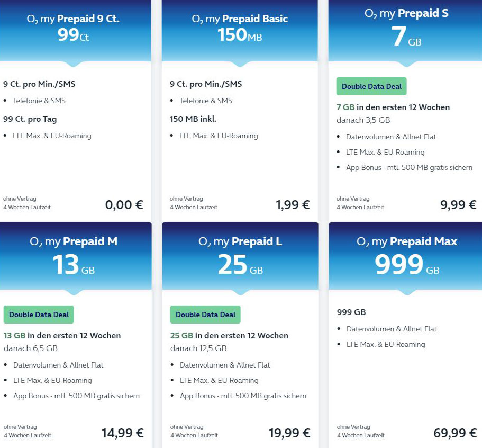
Task: Select the 69,99 € price of Prepaid Max
Action: click(455, 433)
